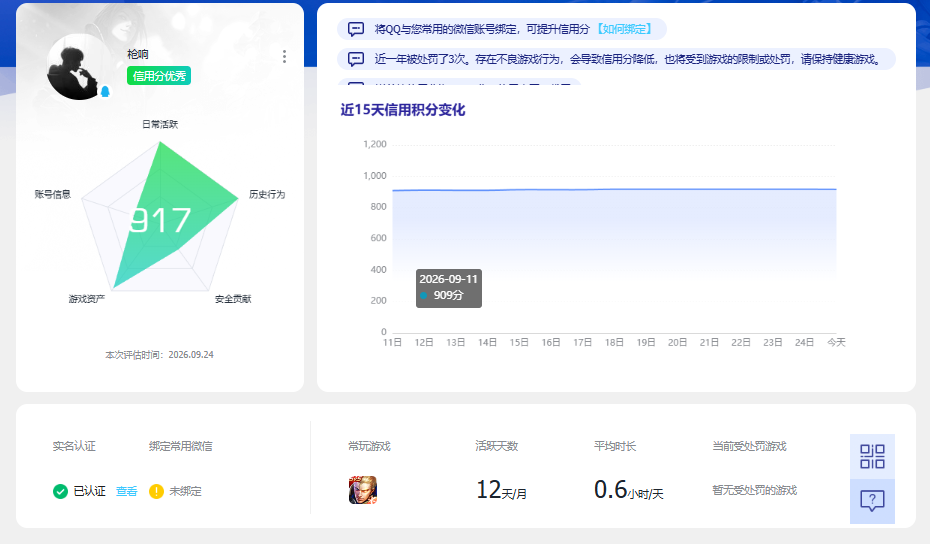Click the 账号信息 radar axis label

pos(53,194)
